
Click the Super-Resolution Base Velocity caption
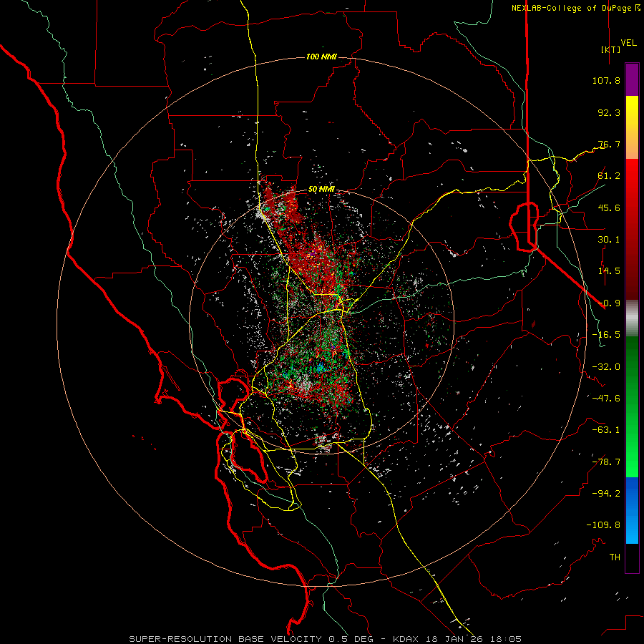click(326, 639)
